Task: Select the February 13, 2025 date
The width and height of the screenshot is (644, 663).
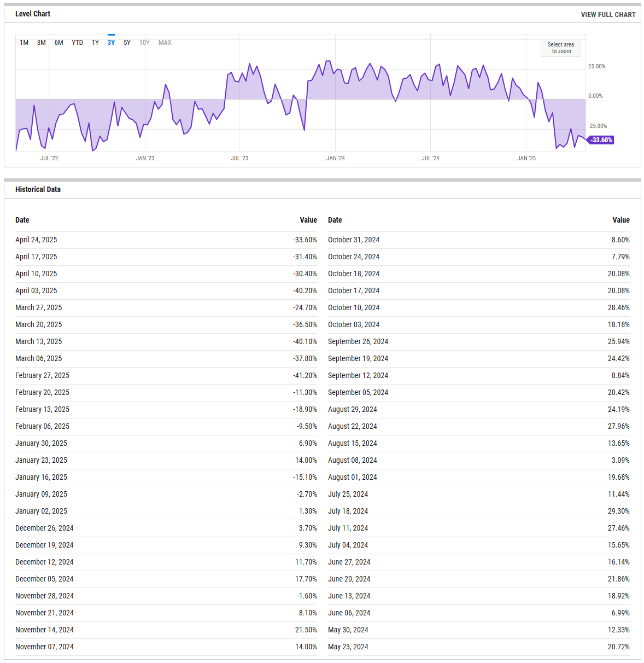Action: (42, 409)
